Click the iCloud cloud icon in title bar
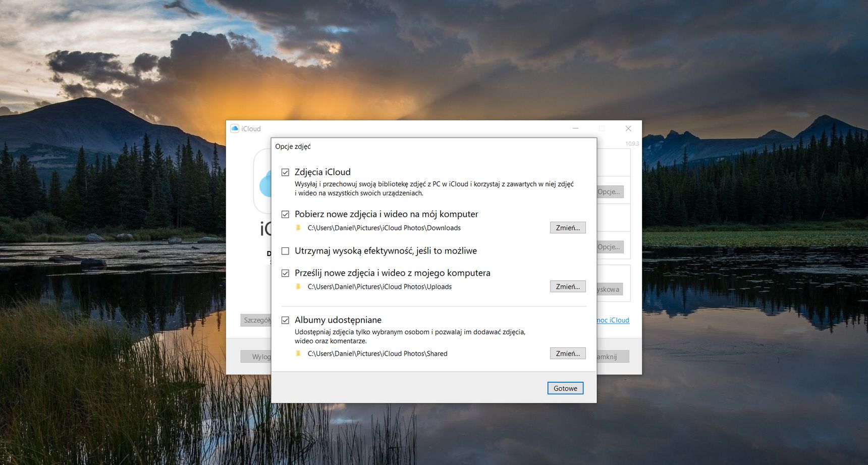868x465 pixels. coord(234,128)
